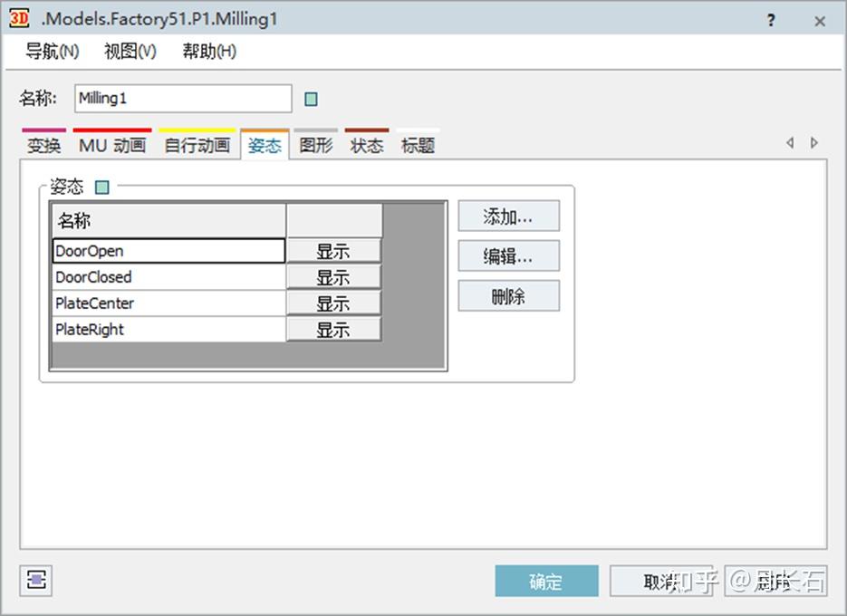Switch to the 图形 tab
This screenshot has width=847, height=616.
click(316, 145)
